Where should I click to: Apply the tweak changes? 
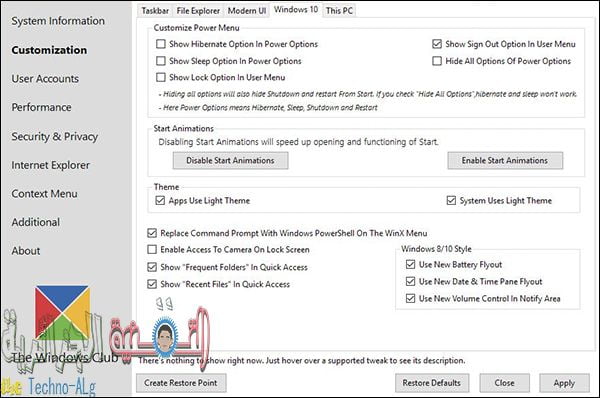[x=564, y=383]
